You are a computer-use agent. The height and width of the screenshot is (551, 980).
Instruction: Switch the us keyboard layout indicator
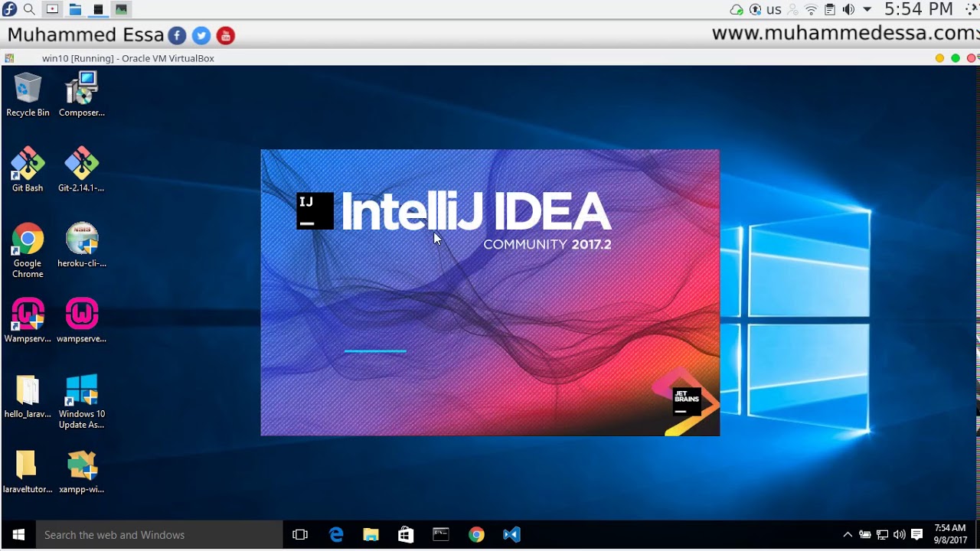pos(774,10)
